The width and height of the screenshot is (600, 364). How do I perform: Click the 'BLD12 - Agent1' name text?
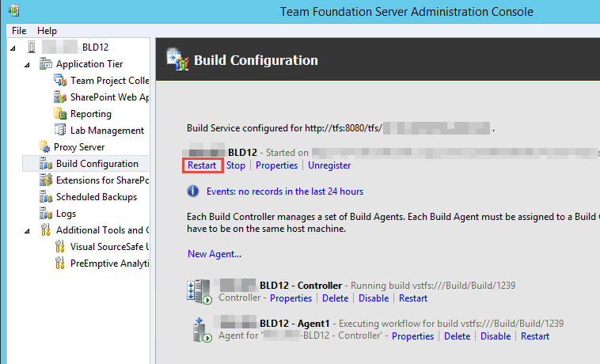point(294,324)
